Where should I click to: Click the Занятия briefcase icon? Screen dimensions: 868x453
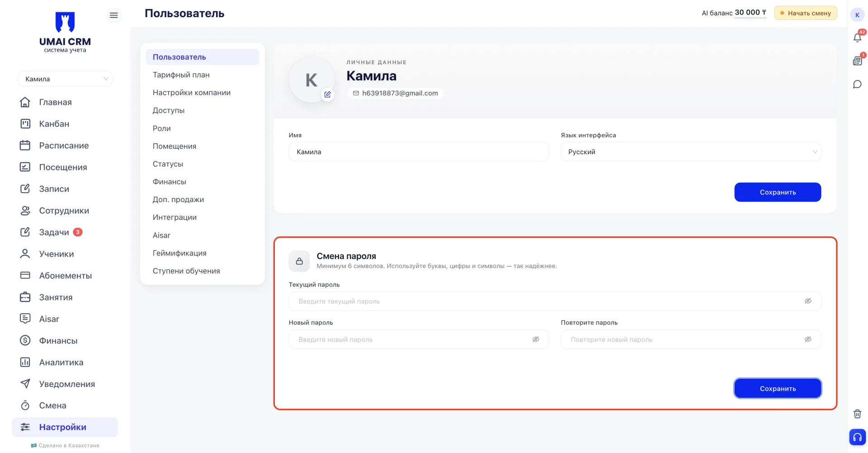click(25, 297)
